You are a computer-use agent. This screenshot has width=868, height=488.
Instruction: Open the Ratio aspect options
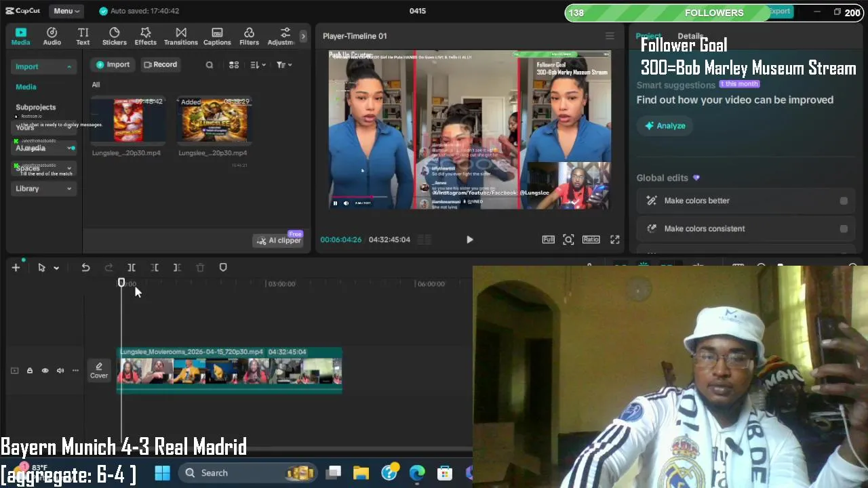(591, 239)
